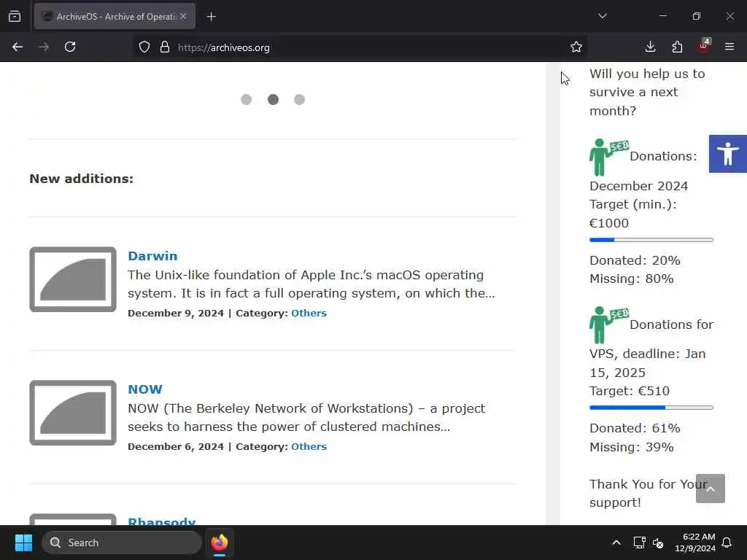Select the first slider dot

point(247,99)
